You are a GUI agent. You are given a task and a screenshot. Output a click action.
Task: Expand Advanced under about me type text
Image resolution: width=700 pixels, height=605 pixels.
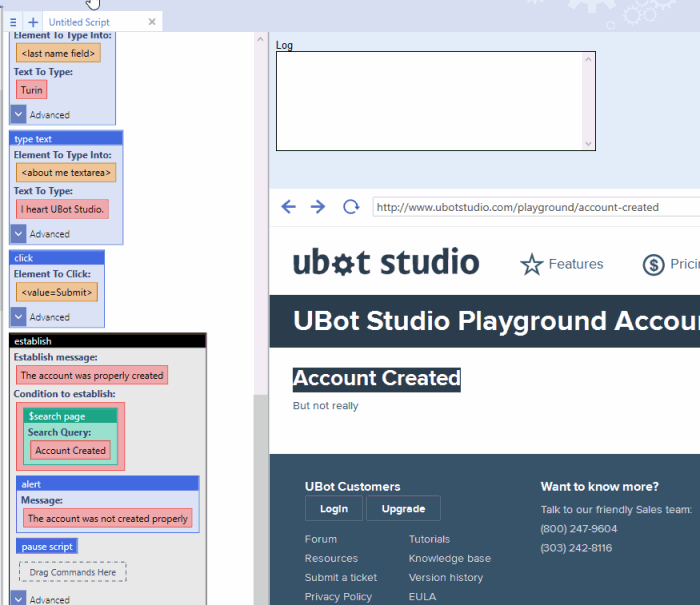(x=18, y=234)
